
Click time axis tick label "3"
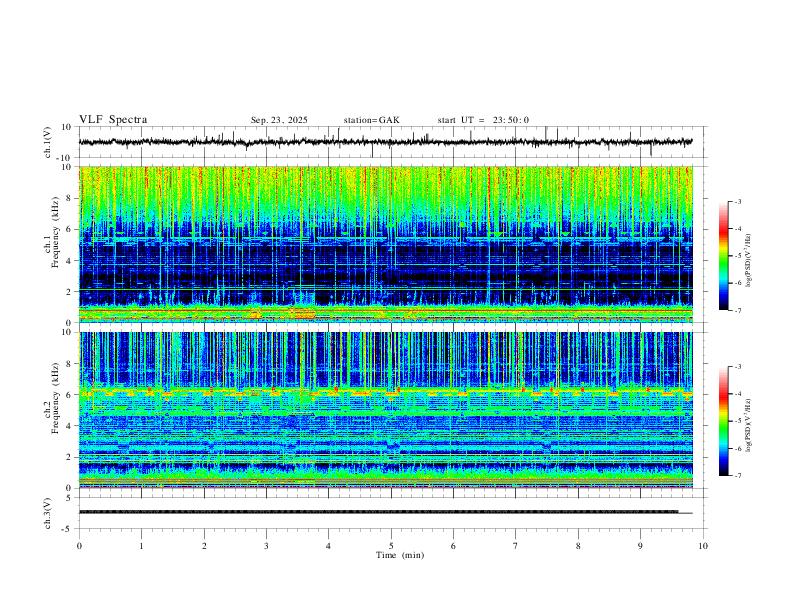[266, 546]
